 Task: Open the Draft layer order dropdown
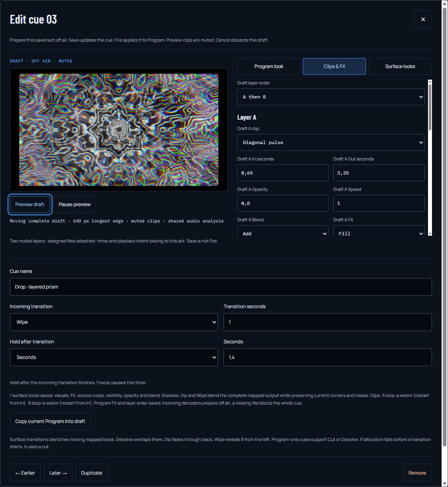[331, 97]
